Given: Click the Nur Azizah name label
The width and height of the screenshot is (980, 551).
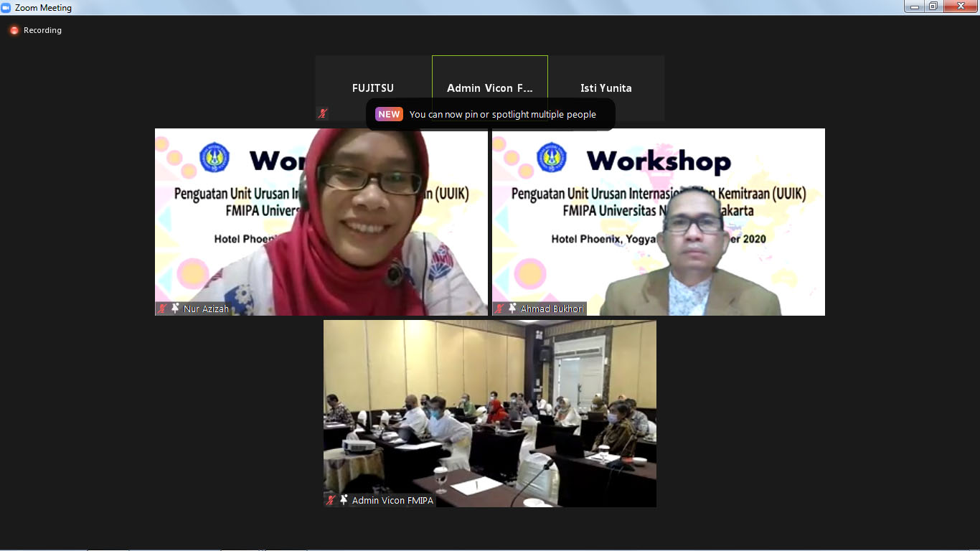Looking at the screenshot, I should [x=206, y=309].
